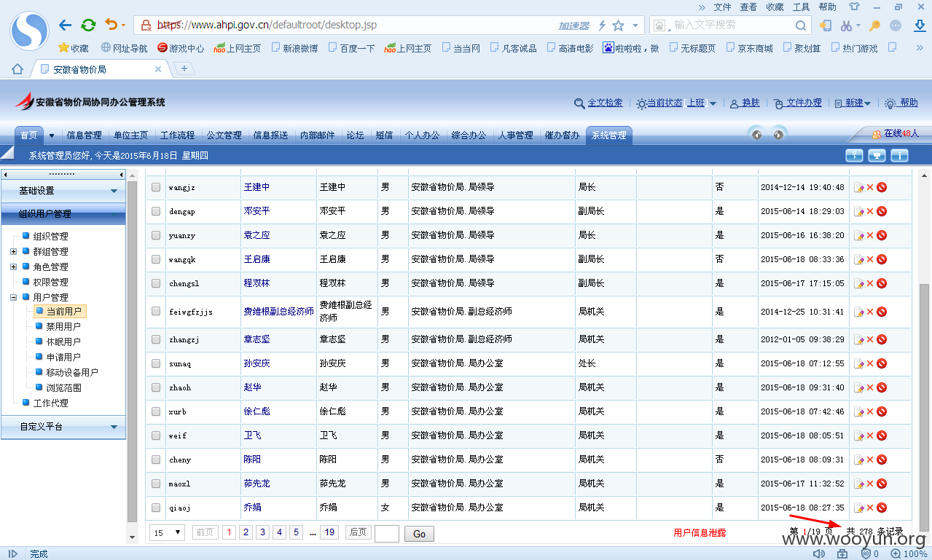Go to page 19 in pagination
This screenshot has height=560, width=932.
click(329, 532)
